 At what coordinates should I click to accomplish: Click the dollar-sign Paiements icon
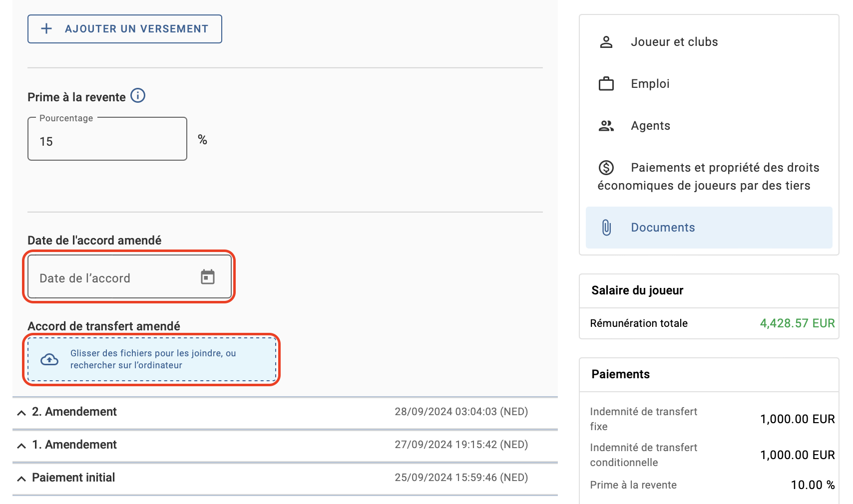point(606,168)
